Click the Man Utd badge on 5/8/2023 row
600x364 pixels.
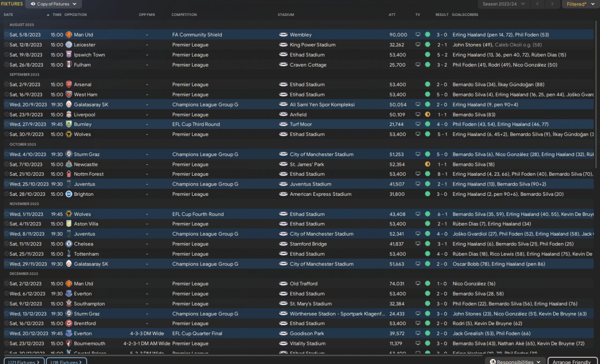(x=69, y=35)
